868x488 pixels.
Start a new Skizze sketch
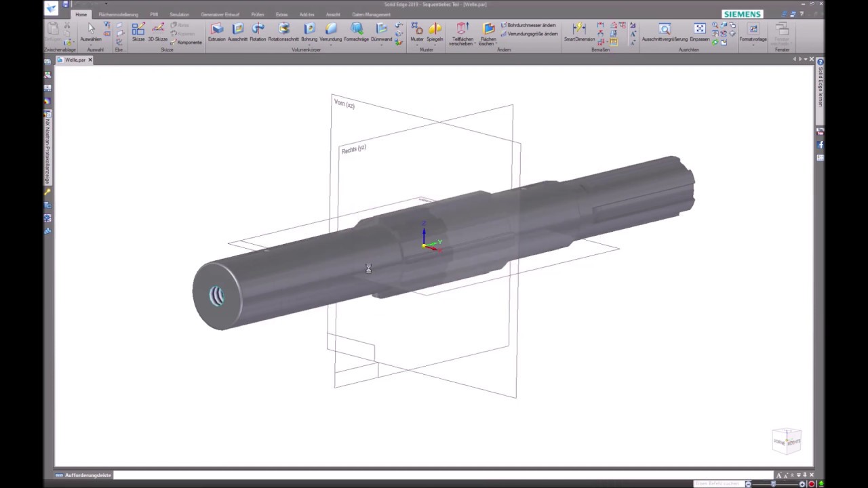(138, 33)
